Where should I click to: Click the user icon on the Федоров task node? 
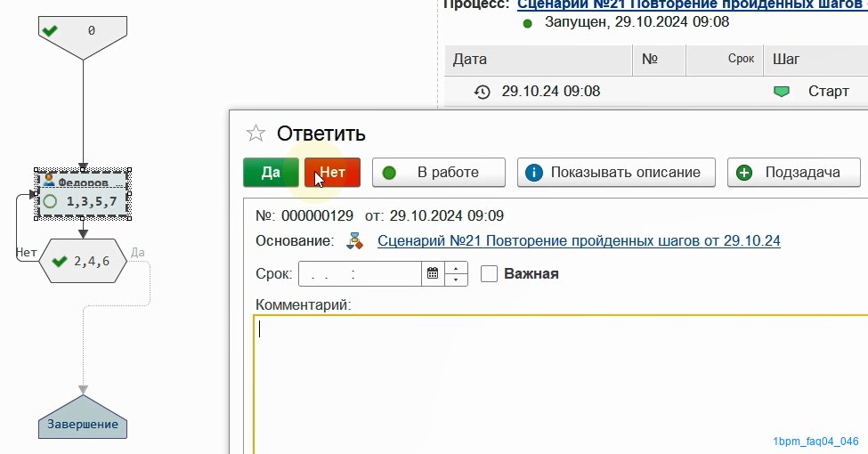(49, 180)
